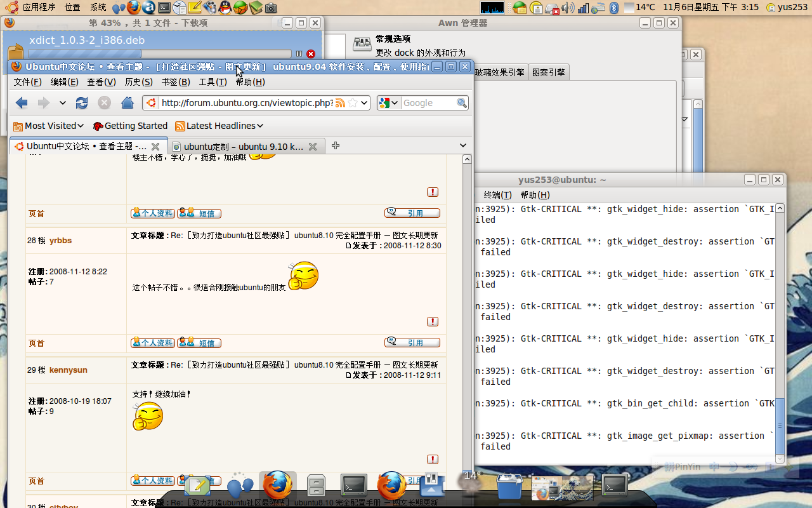Screen dimensions: 812x508
Task: Focus the Firefox URL address field
Action: [247, 103]
